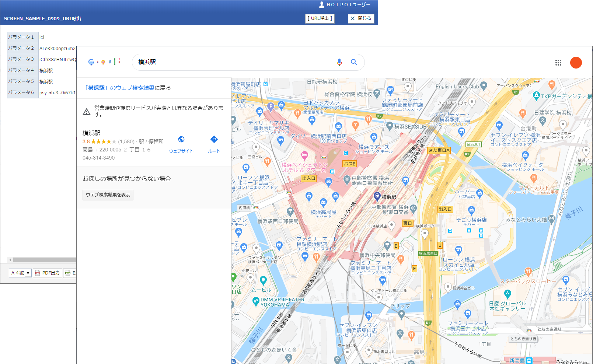Image resolution: width=593 pixels, height=364 pixels.
Task: Click the 横浜駅東口交番 police marker
Action: (x=413, y=208)
